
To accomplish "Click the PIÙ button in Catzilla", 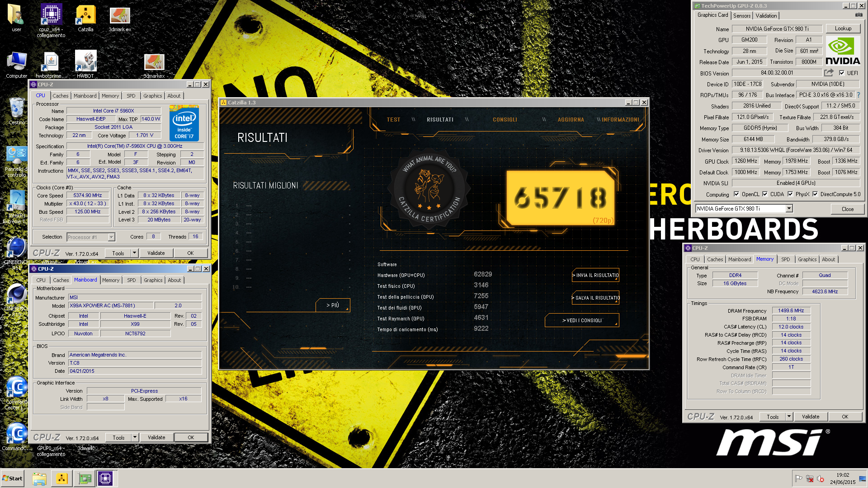I will coord(333,305).
